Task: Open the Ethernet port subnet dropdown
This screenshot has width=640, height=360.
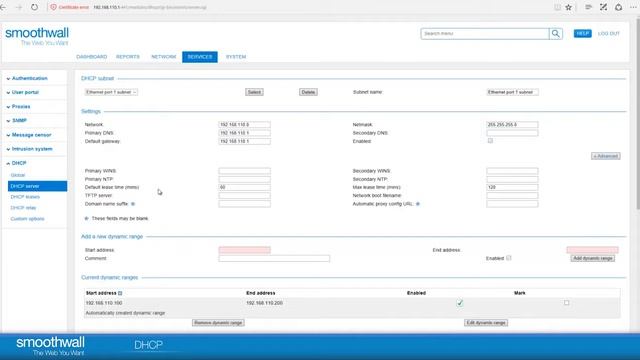Action: (111, 92)
